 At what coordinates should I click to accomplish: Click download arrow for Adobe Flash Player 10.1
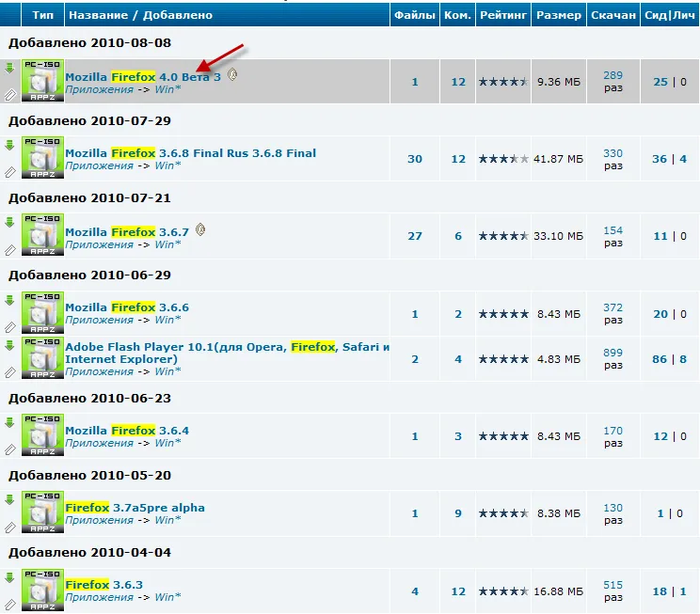click(x=9, y=345)
